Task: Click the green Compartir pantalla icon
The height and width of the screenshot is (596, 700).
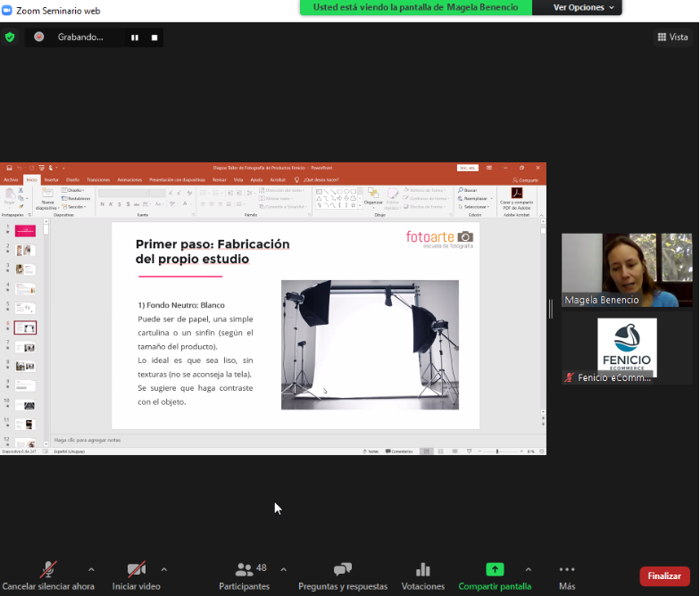Action: click(x=494, y=569)
